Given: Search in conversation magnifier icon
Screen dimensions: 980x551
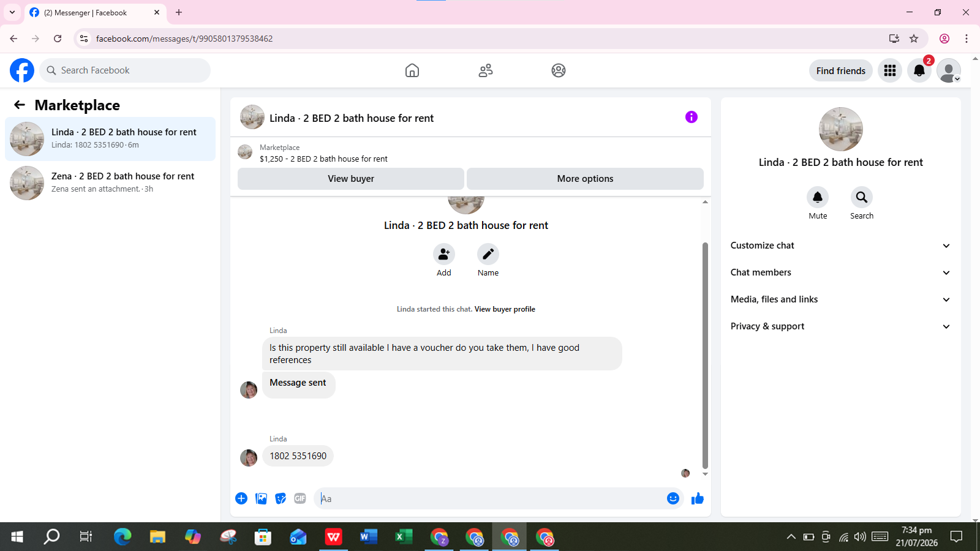Looking at the screenshot, I should pos(862,197).
